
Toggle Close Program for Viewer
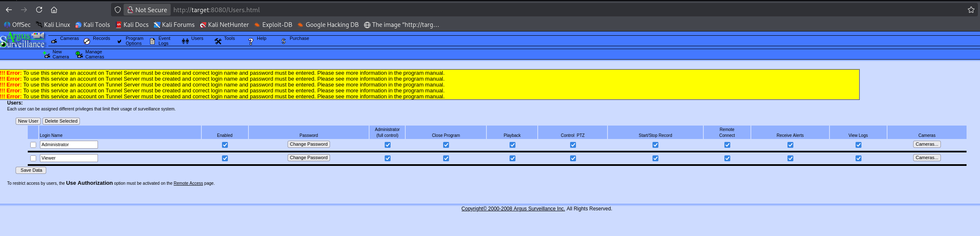pyautogui.click(x=446, y=158)
